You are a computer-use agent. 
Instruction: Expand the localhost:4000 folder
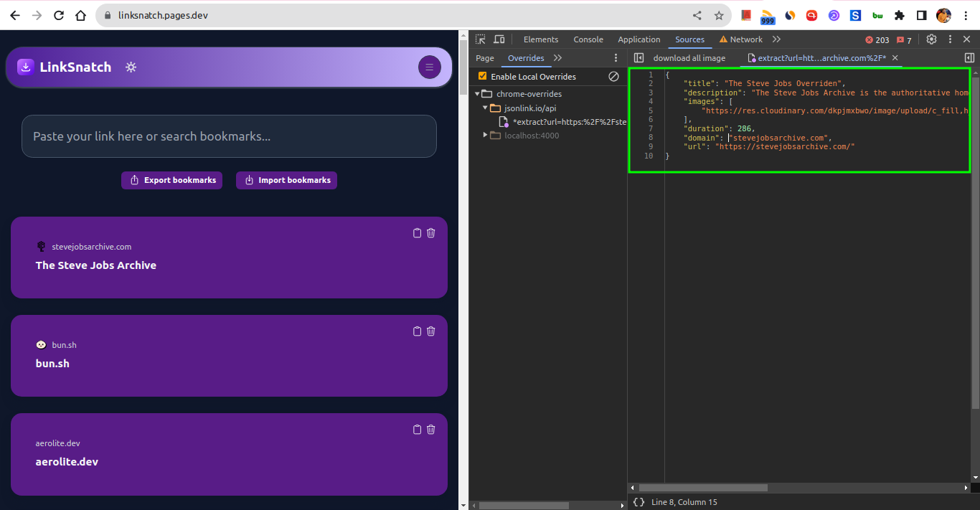(486, 136)
